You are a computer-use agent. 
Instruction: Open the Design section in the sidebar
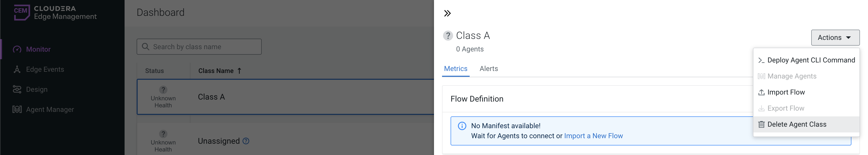coord(37,90)
